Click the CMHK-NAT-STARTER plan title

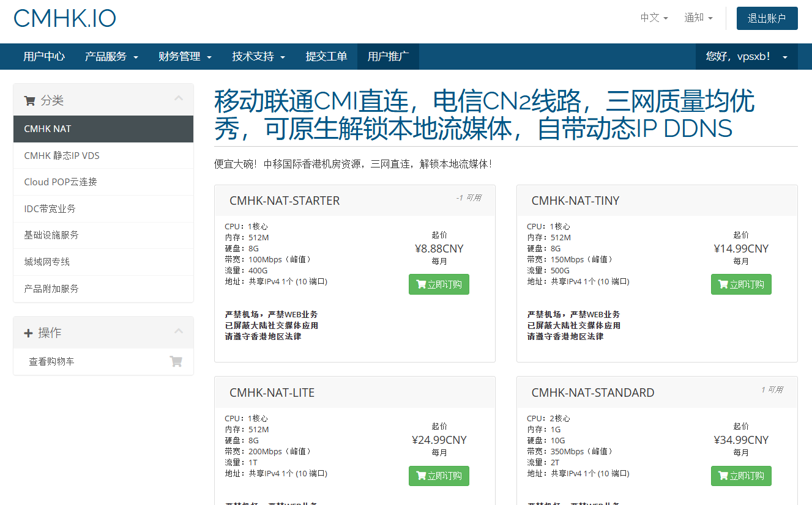coord(285,201)
